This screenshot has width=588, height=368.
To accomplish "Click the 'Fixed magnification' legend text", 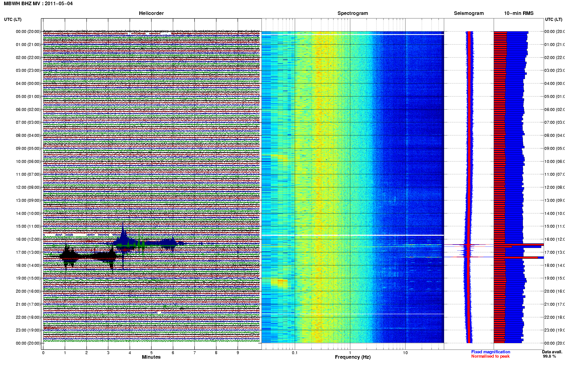I will [x=491, y=352].
